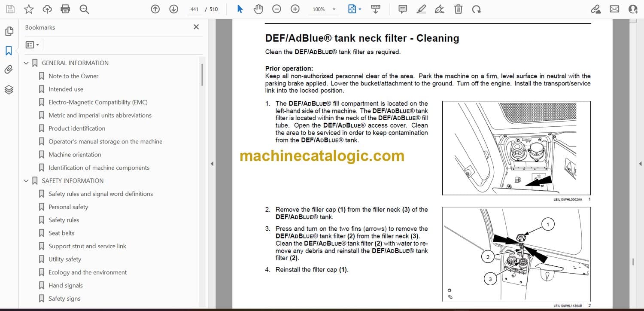Go to Safety rules and signal word definitions
This screenshot has height=311, width=644.
[100, 194]
